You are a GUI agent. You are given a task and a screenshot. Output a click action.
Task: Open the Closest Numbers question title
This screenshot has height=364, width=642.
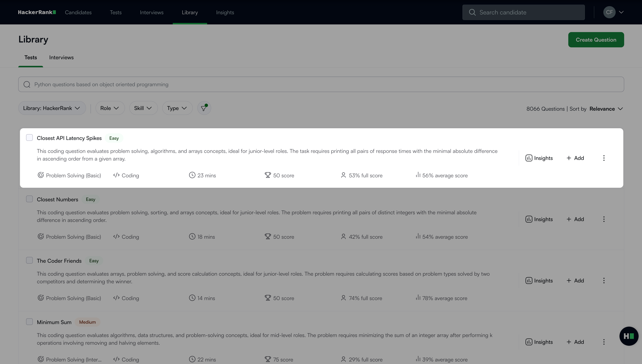click(x=57, y=199)
